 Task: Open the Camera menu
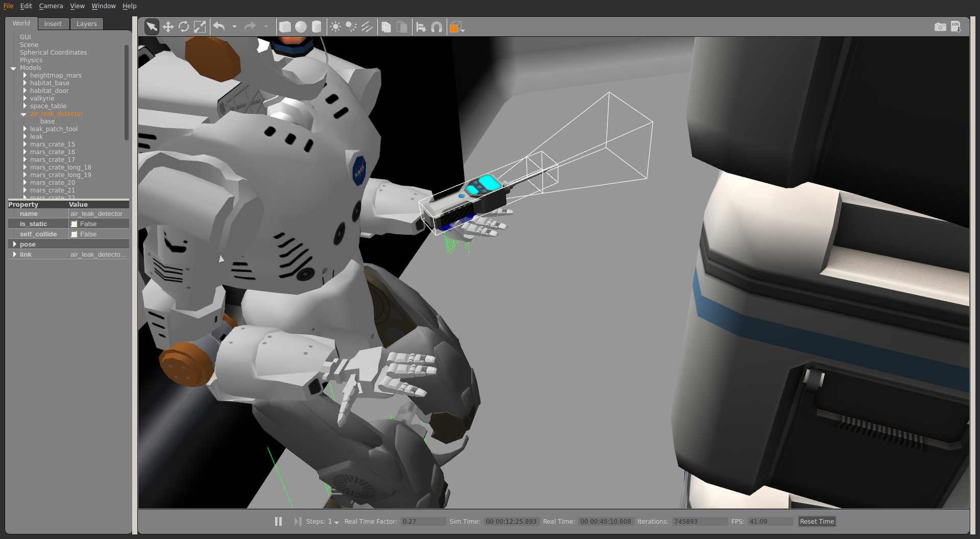click(51, 6)
